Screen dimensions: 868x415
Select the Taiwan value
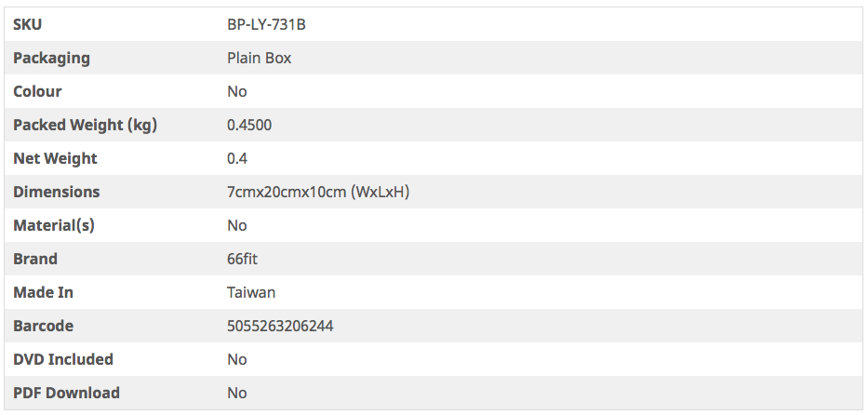tap(251, 292)
